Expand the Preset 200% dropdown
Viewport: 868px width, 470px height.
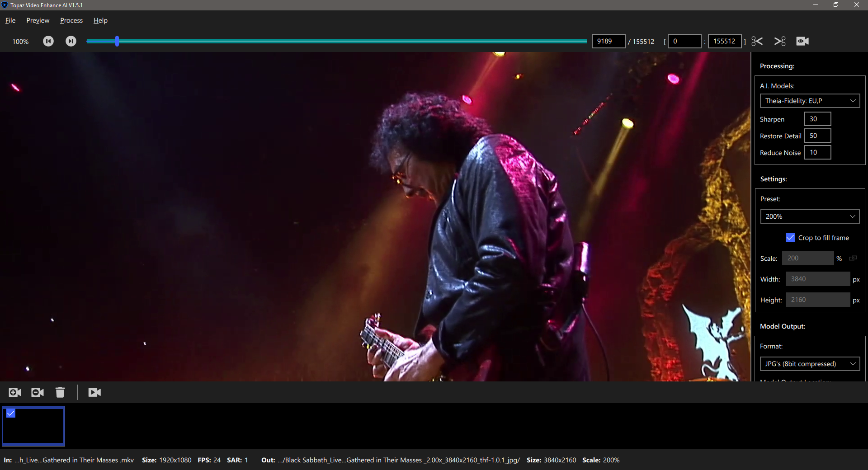tap(810, 216)
